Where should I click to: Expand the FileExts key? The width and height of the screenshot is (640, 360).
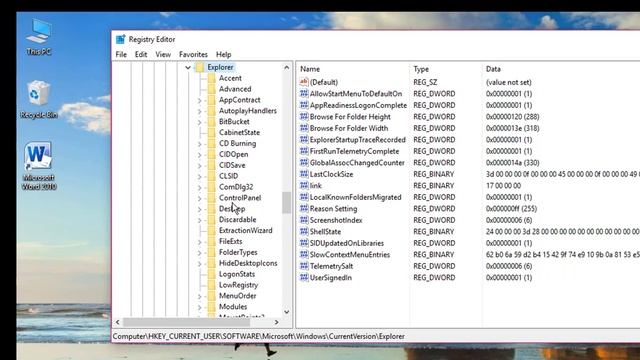pyautogui.click(x=200, y=242)
